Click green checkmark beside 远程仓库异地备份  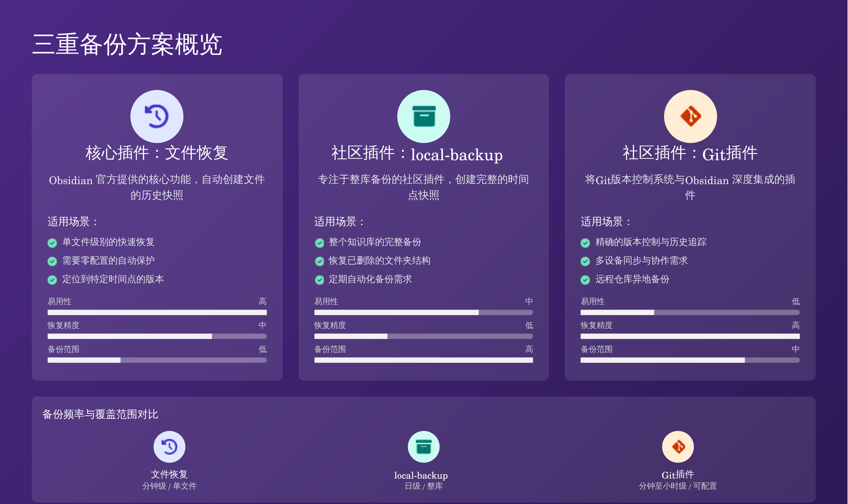(x=585, y=280)
